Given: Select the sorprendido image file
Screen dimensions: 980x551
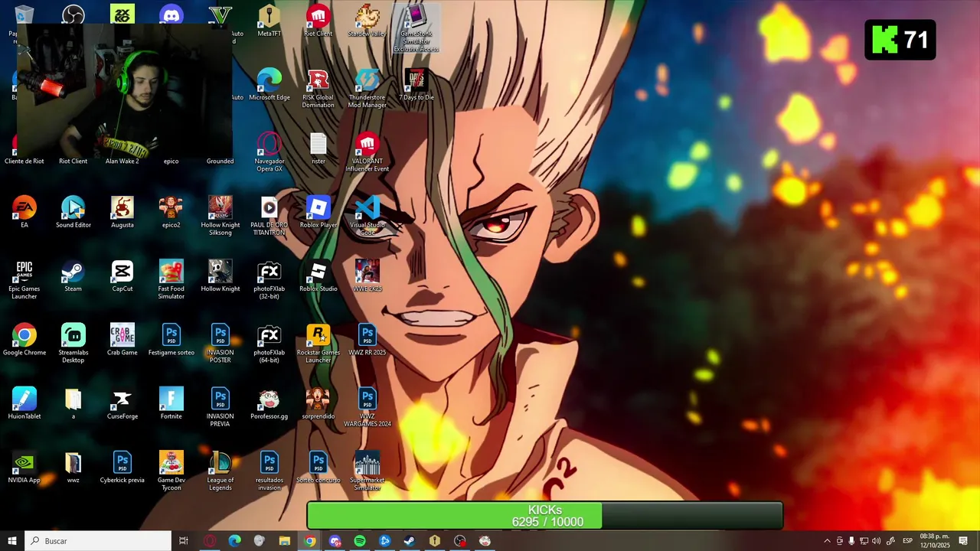Looking at the screenshot, I should pyautogui.click(x=318, y=404).
